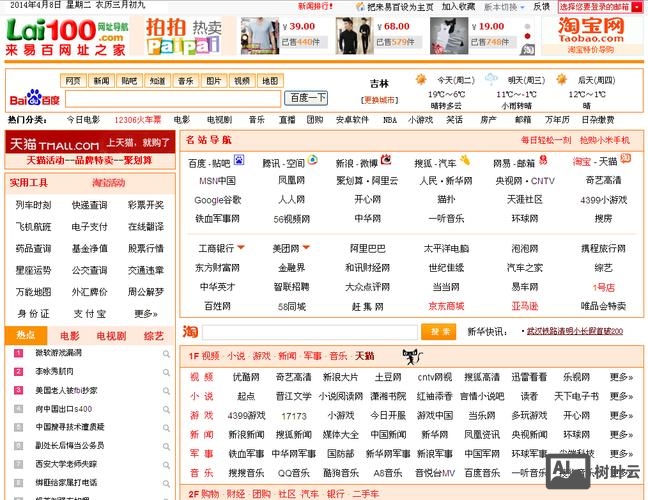Click the Baidu paw logo

pyautogui.click(x=35, y=98)
